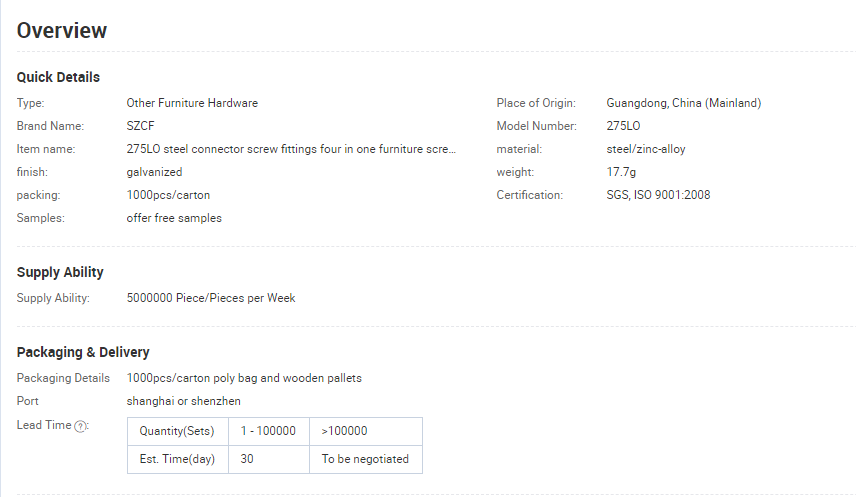This screenshot has width=856, height=497.
Task: Click the offer free samples text
Action: 174,218
